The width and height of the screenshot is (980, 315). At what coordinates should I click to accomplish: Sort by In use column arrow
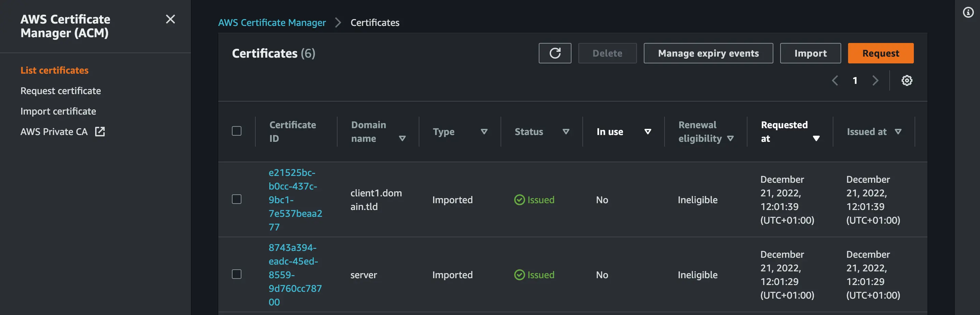click(x=648, y=132)
